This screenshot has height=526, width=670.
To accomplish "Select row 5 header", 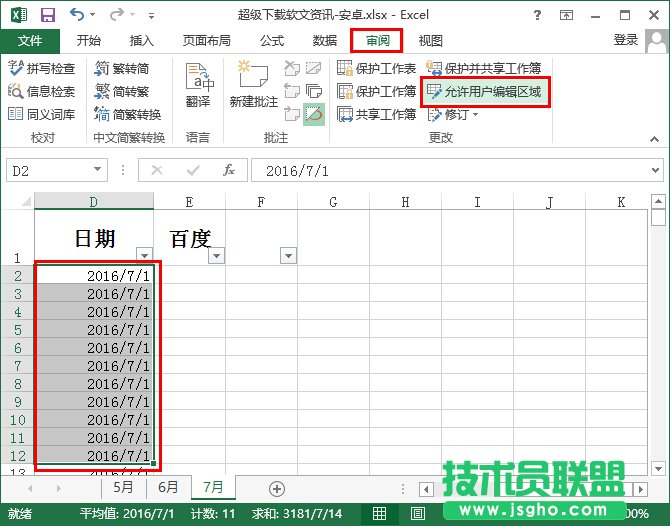I will point(18,329).
